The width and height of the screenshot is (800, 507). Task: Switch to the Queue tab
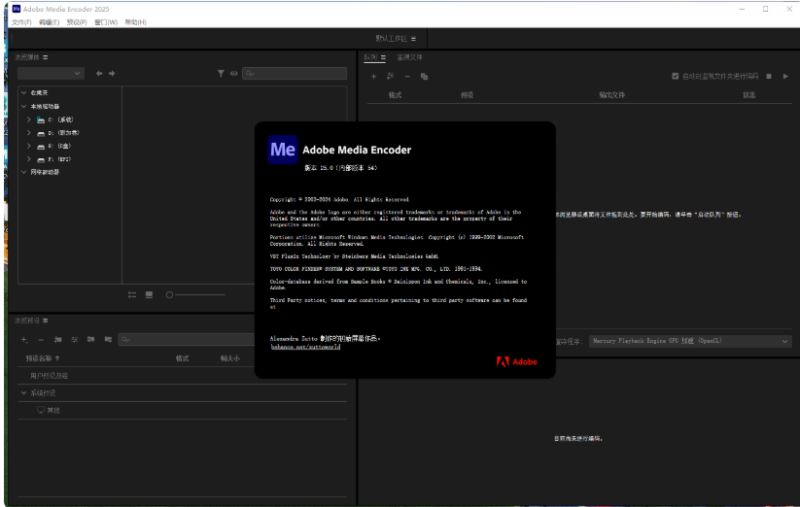click(x=371, y=57)
